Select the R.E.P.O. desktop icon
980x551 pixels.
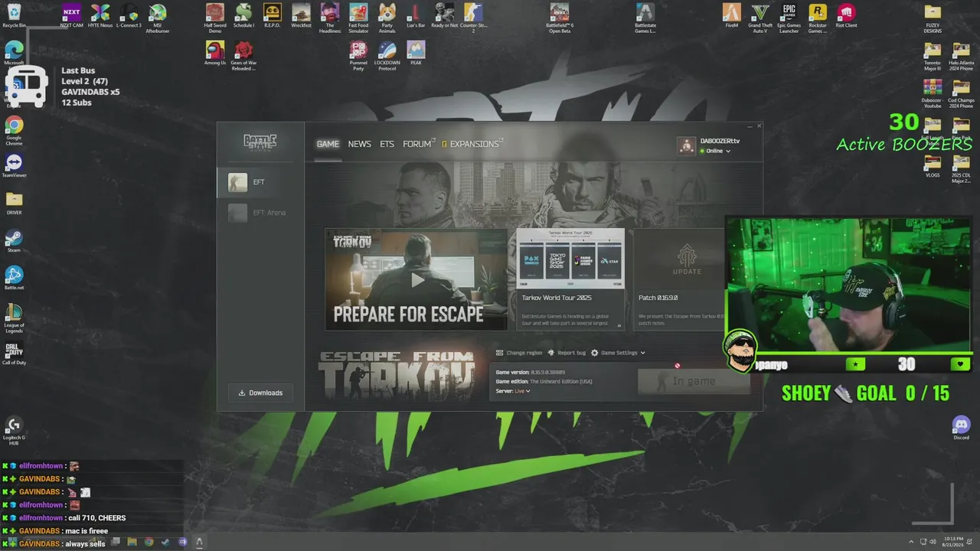click(272, 16)
